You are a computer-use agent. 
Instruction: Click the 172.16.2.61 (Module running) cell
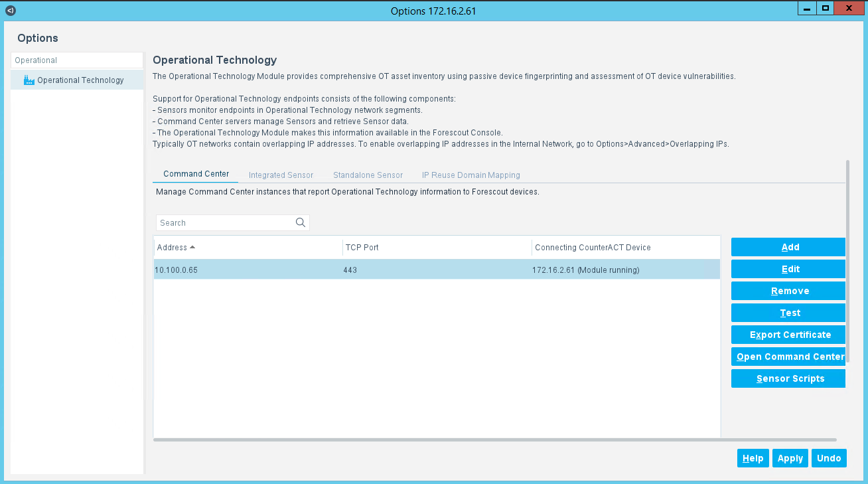pyautogui.click(x=626, y=270)
